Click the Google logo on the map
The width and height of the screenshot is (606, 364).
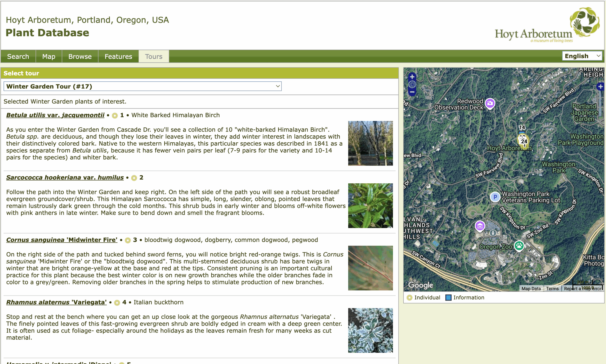421,285
